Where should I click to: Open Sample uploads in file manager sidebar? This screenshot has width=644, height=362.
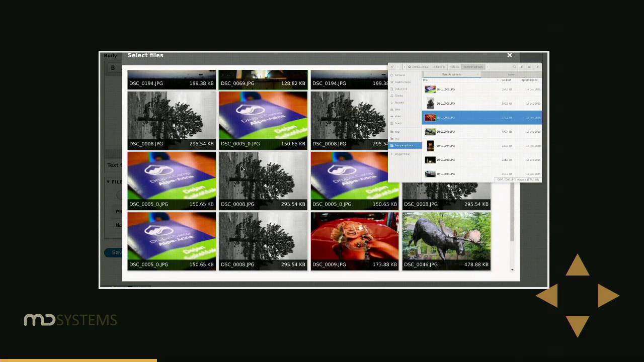click(x=405, y=145)
